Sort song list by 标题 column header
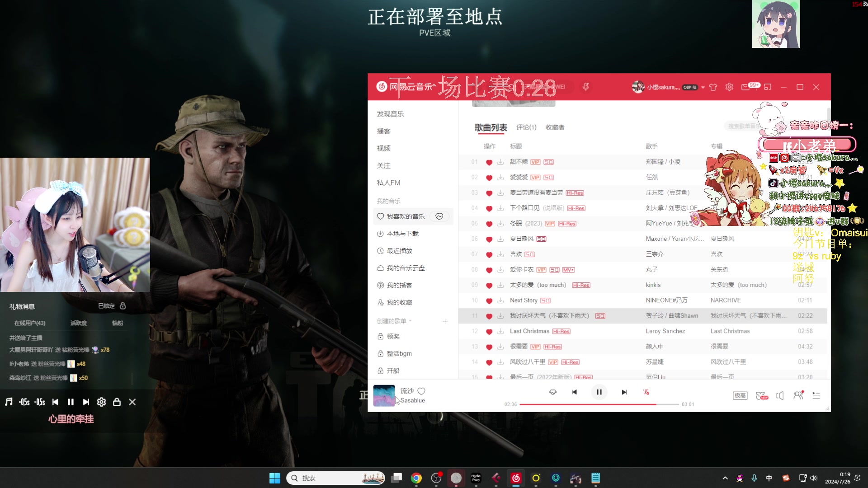The height and width of the screenshot is (488, 868). point(516,146)
